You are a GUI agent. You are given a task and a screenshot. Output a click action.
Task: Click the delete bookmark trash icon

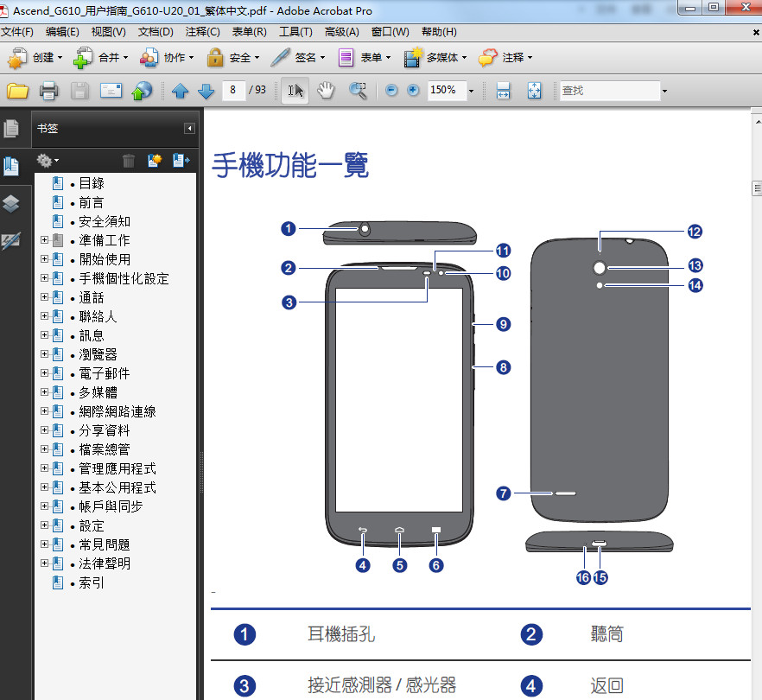(128, 161)
